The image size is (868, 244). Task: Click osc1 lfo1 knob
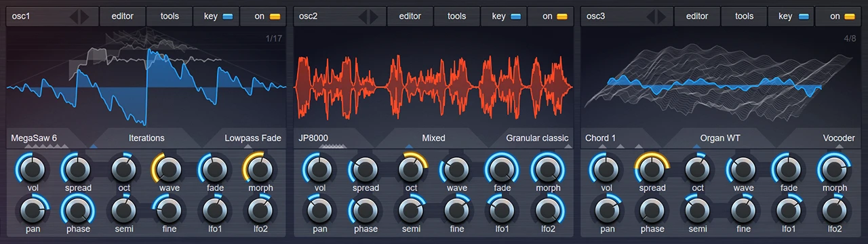(215, 211)
